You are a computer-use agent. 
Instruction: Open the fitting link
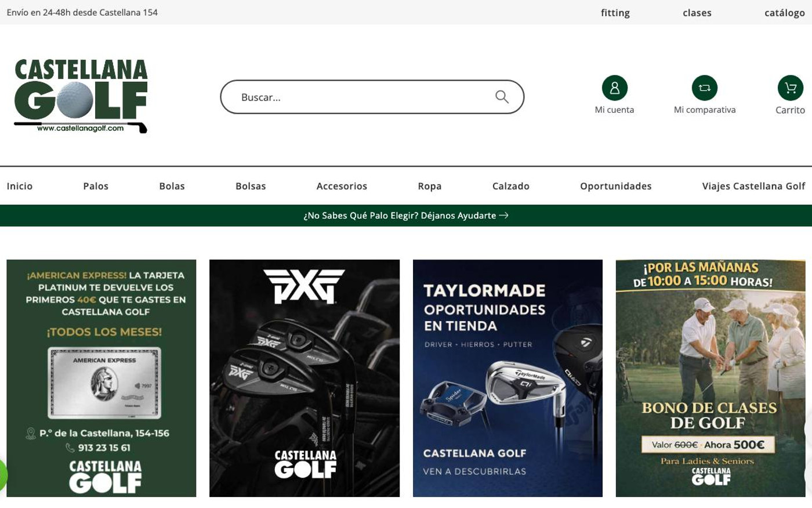(615, 13)
